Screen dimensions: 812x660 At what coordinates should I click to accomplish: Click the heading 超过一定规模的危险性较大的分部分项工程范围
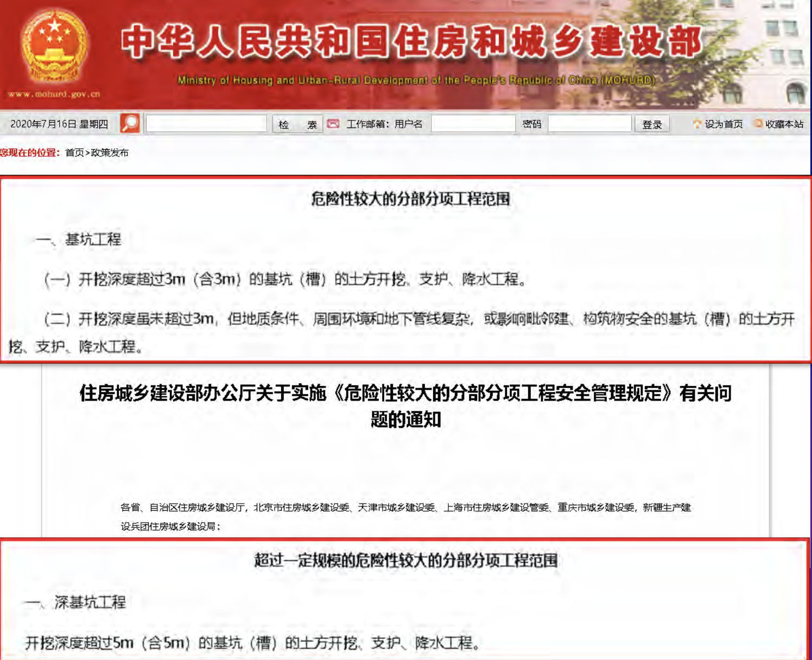point(405,560)
